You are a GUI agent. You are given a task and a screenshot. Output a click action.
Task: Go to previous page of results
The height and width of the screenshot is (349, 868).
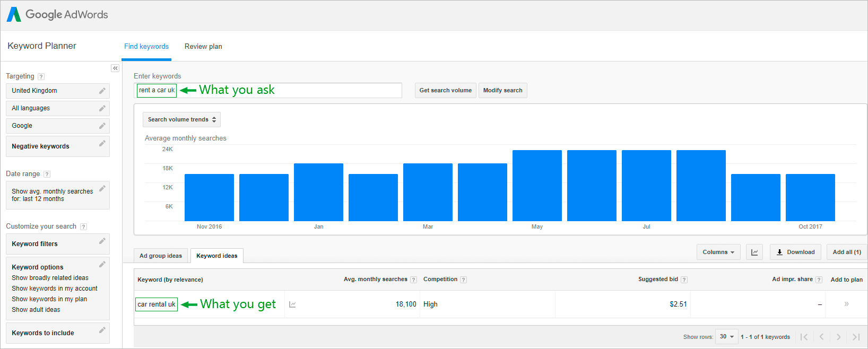coord(821,337)
